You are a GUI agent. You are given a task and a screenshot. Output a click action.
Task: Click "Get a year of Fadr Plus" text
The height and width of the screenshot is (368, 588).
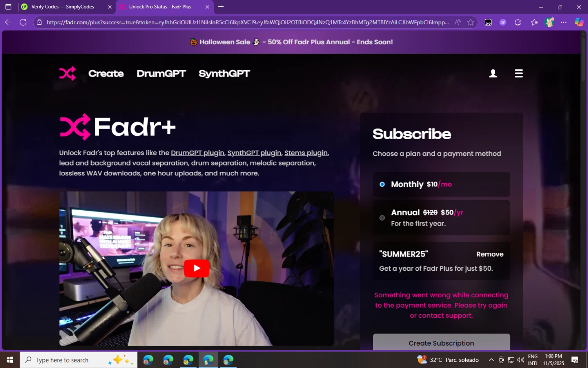pyautogui.click(x=436, y=268)
